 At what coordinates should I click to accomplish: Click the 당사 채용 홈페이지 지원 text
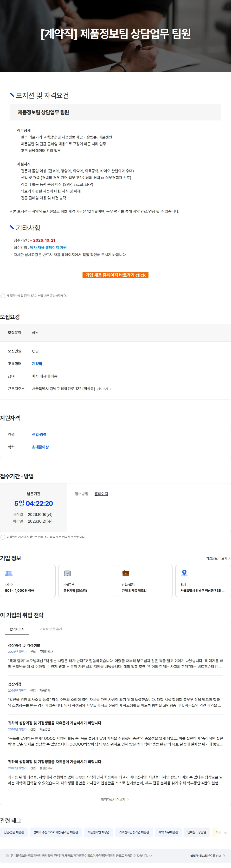48,247
